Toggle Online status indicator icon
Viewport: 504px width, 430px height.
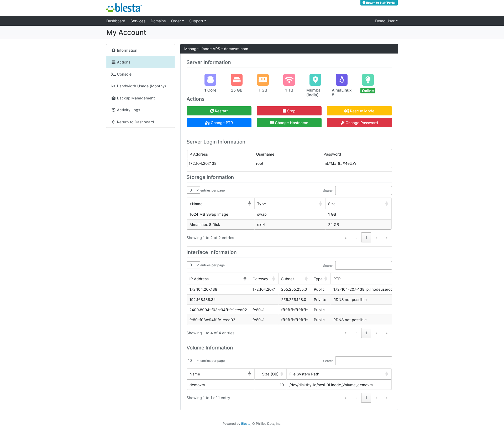click(x=368, y=80)
